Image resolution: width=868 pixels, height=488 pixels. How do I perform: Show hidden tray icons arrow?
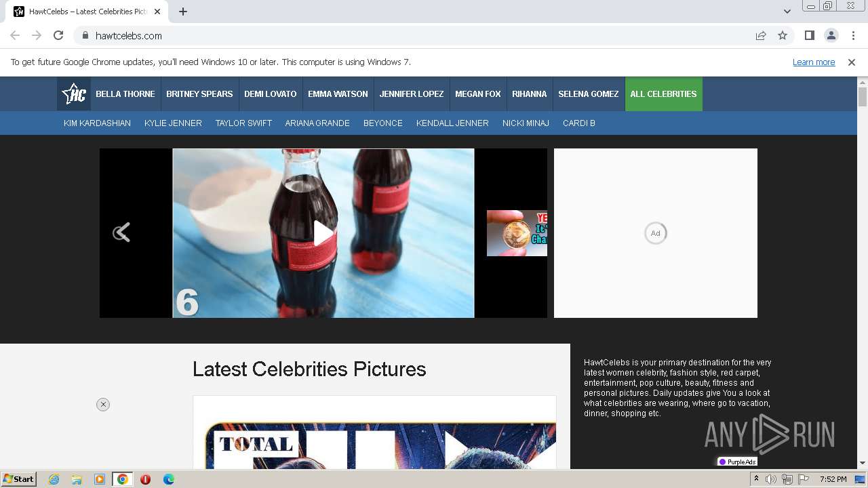click(756, 479)
